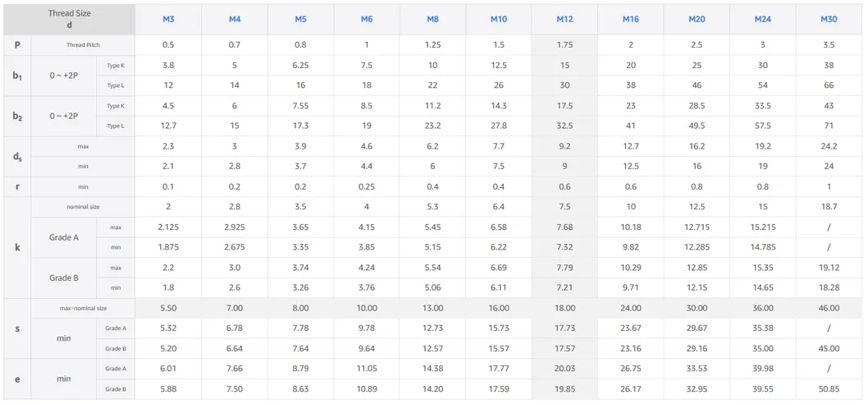Click the M30 column header

click(x=829, y=19)
